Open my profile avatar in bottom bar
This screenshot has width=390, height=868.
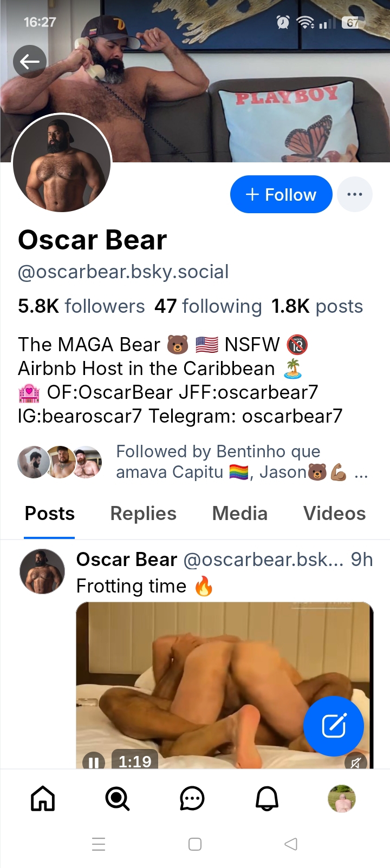tap(342, 798)
